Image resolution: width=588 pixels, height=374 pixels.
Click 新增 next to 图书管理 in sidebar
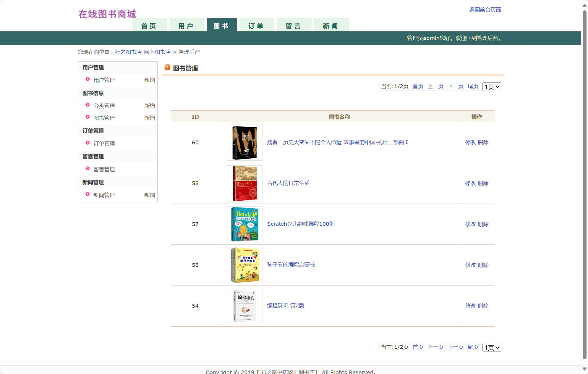(x=149, y=117)
